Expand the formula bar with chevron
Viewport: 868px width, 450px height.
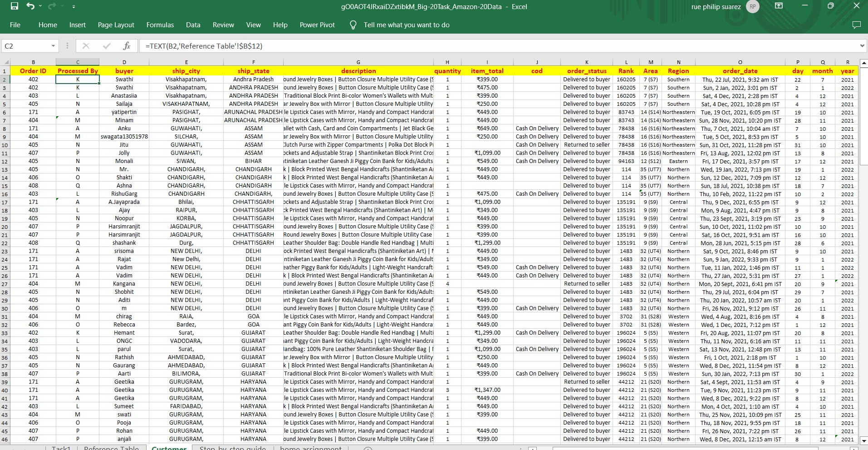[862, 46]
